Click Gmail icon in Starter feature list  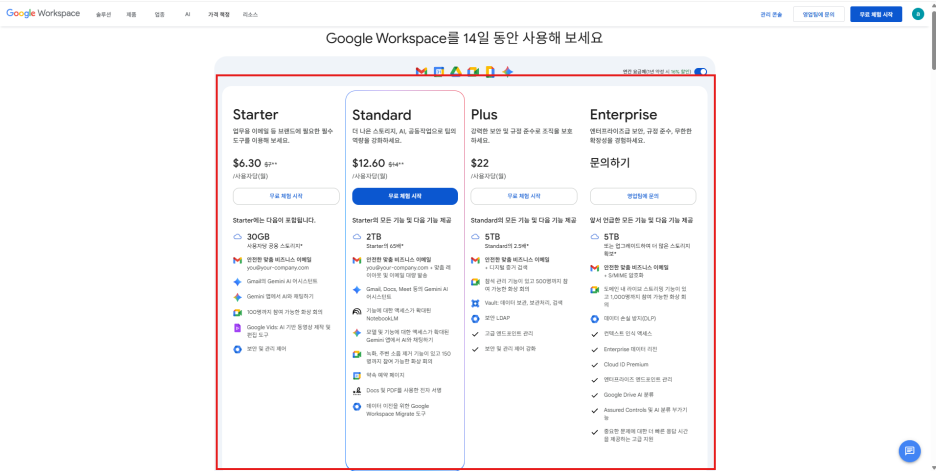coord(237,260)
